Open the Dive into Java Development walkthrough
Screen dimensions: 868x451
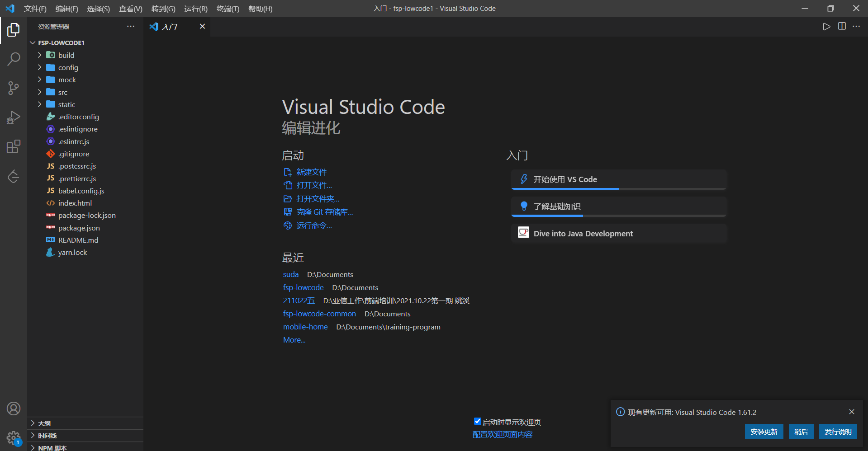619,233
